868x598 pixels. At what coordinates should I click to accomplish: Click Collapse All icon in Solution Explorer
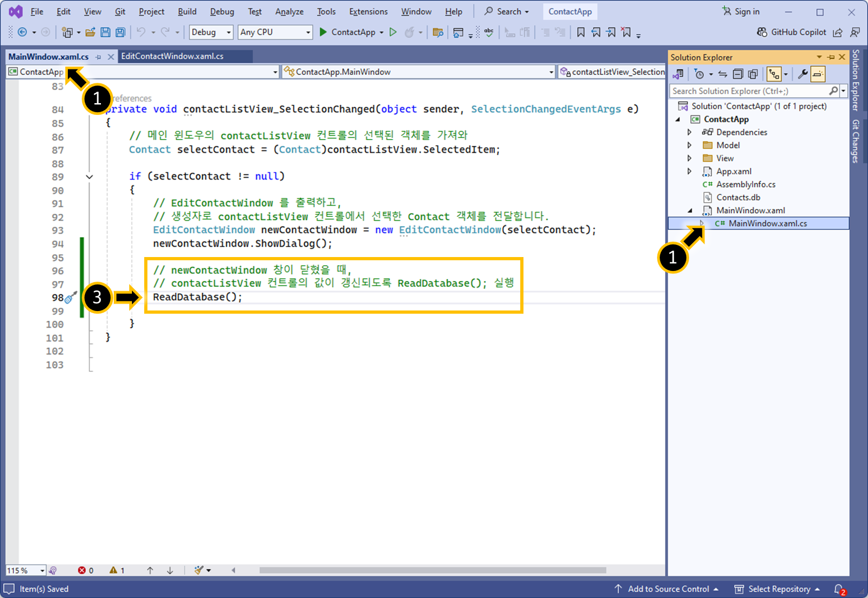[x=738, y=74]
